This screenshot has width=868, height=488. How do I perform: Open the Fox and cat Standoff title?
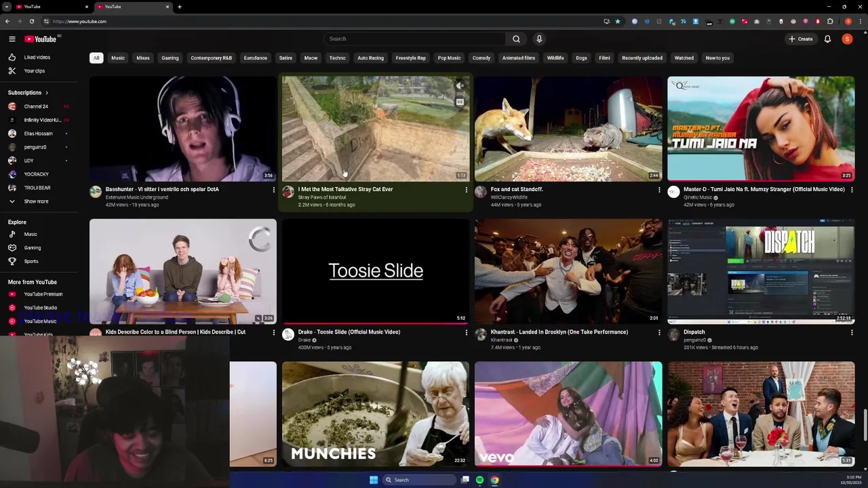pos(517,190)
